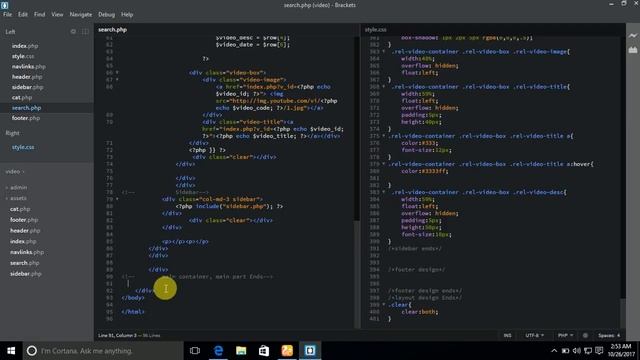Select index.php in Left working files
The width and height of the screenshot is (640, 360).
pos(25,46)
